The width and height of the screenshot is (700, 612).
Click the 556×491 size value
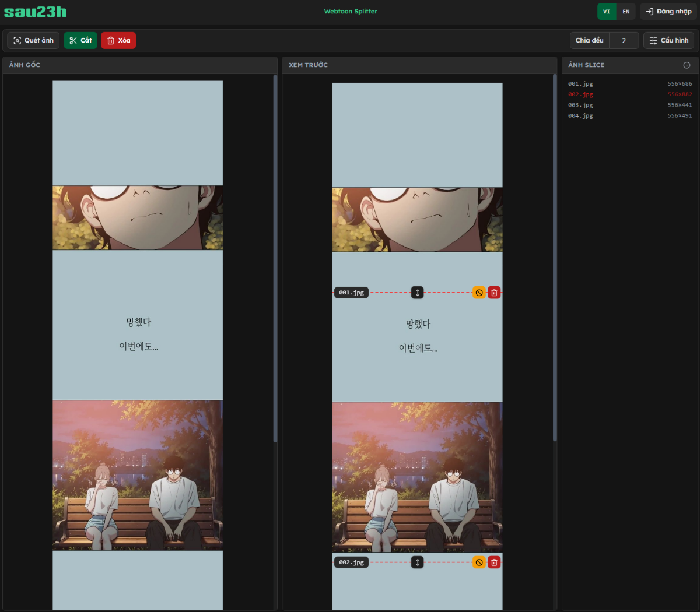[x=680, y=116]
